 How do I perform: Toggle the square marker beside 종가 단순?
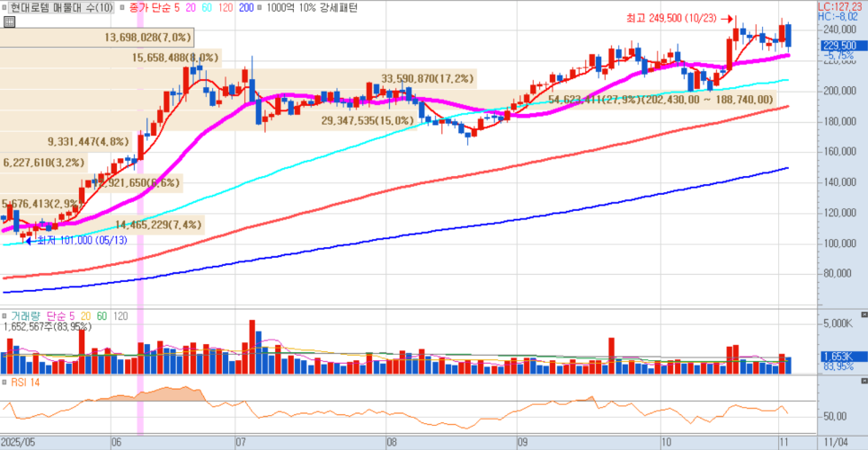point(121,8)
